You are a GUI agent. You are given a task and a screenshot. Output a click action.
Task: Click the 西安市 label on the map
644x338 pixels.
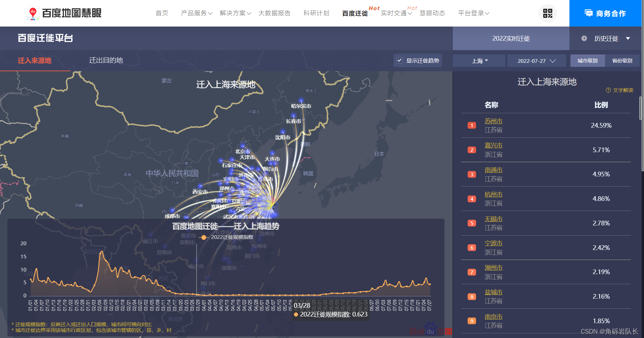[200, 192]
